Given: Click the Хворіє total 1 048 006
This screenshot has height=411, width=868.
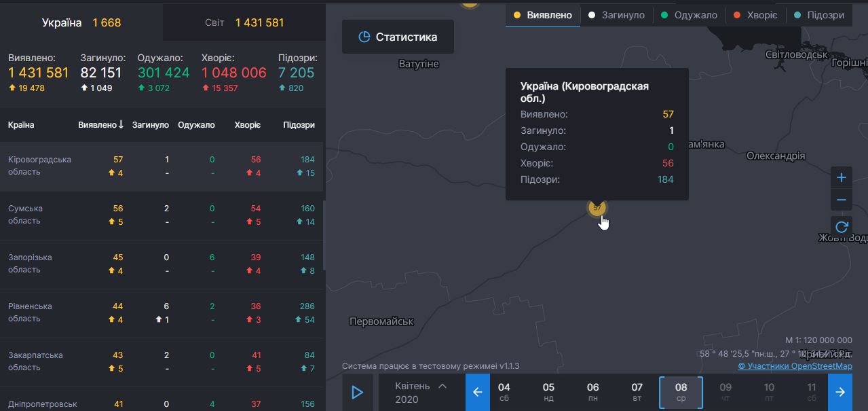Looking at the screenshot, I should [234, 73].
